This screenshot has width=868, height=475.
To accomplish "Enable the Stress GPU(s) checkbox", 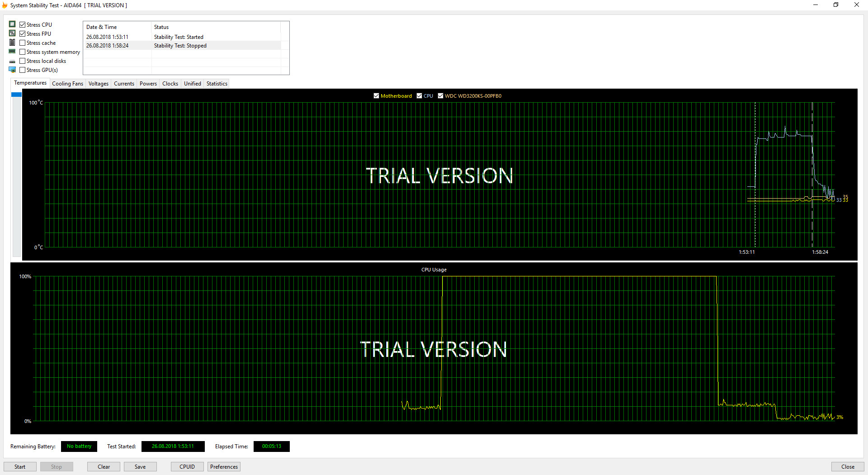I will click(22, 70).
